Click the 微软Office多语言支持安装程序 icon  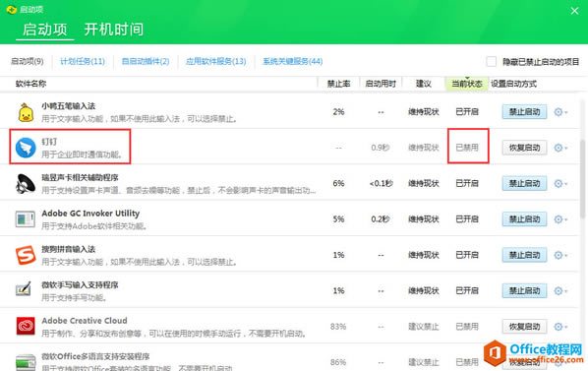tap(26, 361)
